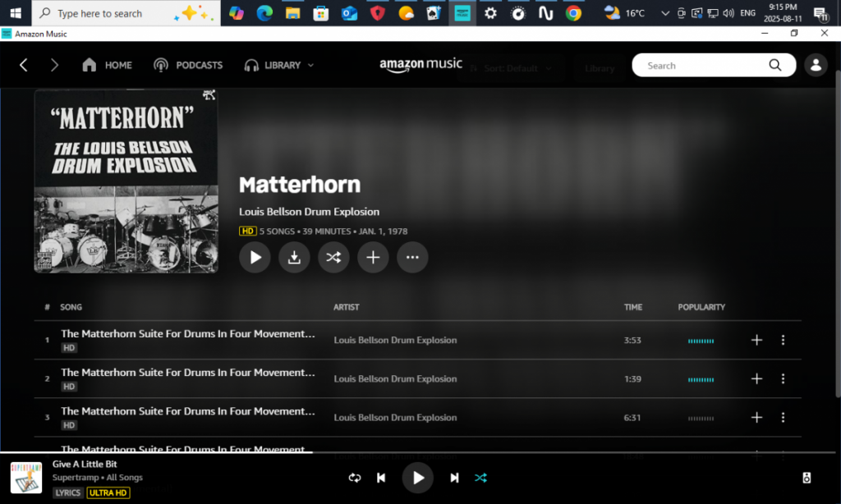Select track 1 song title
The image size is (841, 504).
[x=188, y=333]
